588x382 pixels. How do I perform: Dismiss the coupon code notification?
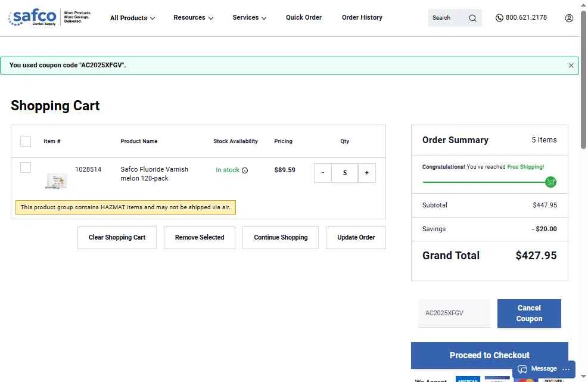pos(571,66)
